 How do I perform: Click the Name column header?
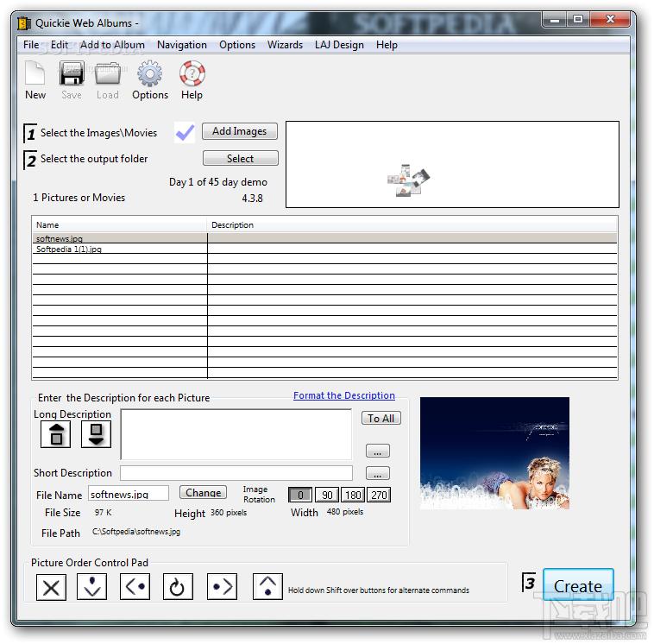pos(119,224)
